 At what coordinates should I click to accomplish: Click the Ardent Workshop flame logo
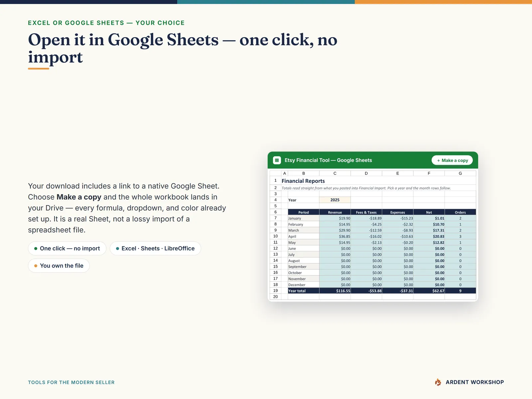(438, 382)
